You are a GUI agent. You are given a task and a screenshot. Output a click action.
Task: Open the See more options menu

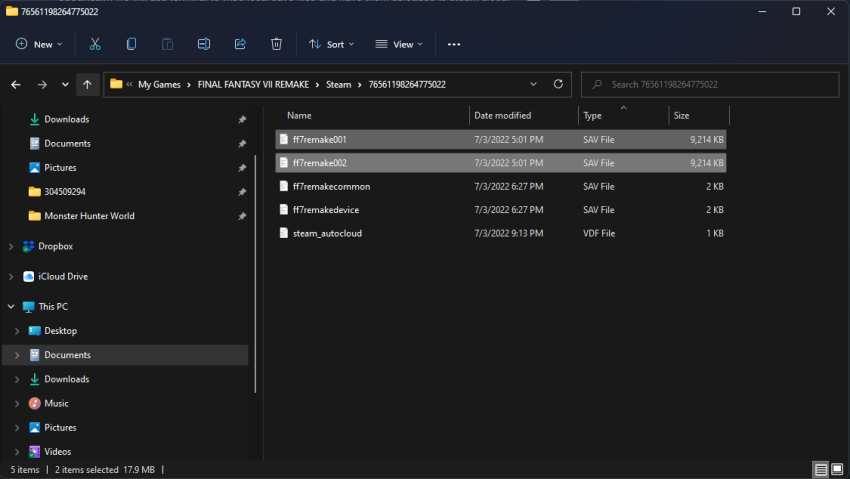(x=454, y=44)
